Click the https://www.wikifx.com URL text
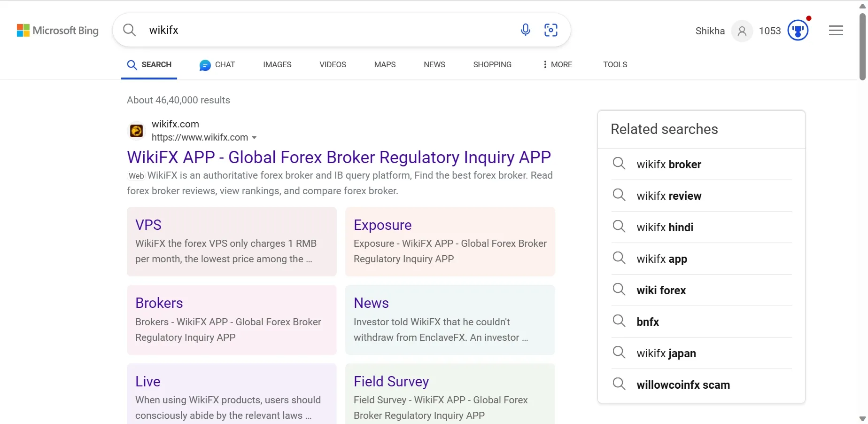Viewport: 868px width, 424px height. (x=200, y=137)
